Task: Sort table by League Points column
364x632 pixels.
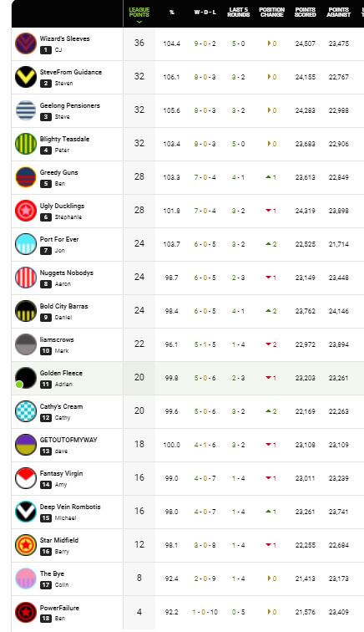Action: (x=139, y=13)
